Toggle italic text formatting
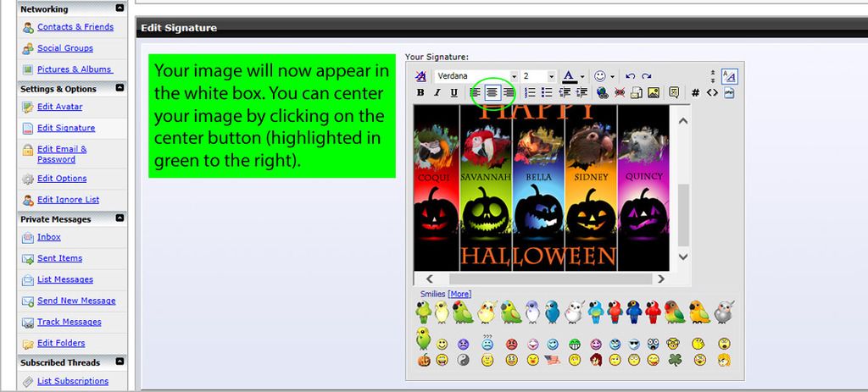 pos(437,93)
